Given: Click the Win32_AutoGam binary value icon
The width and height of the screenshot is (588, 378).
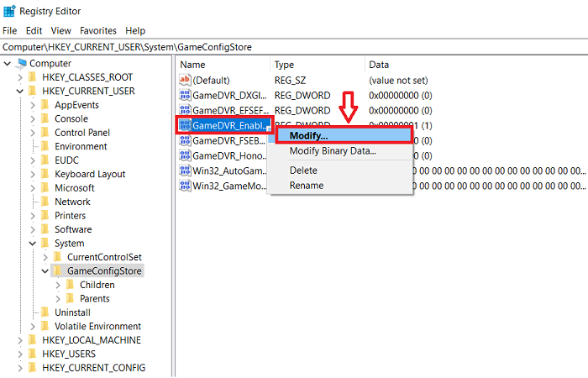Looking at the screenshot, I should tap(185, 171).
